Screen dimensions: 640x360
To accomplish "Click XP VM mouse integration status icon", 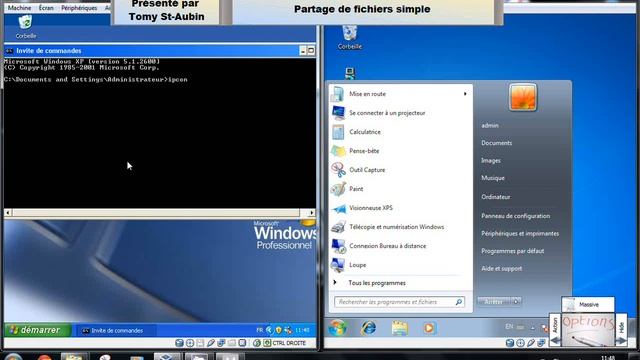I will [257, 343].
